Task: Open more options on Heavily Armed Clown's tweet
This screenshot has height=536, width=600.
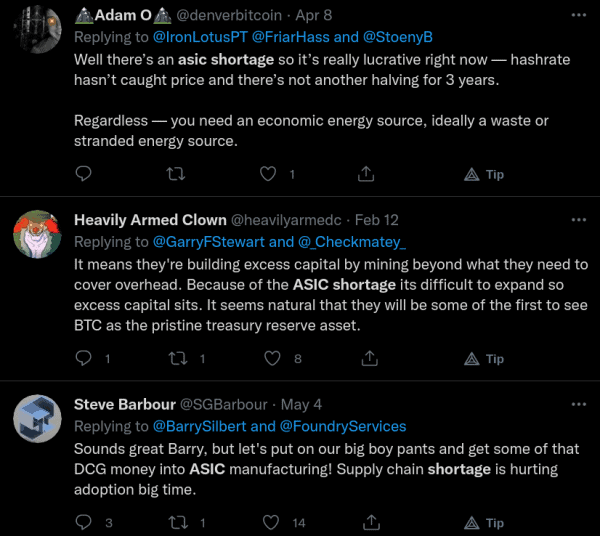Action: (x=578, y=220)
